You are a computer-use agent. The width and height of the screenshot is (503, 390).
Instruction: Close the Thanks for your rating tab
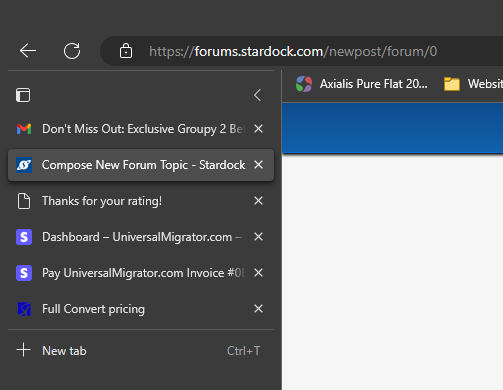tap(259, 201)
